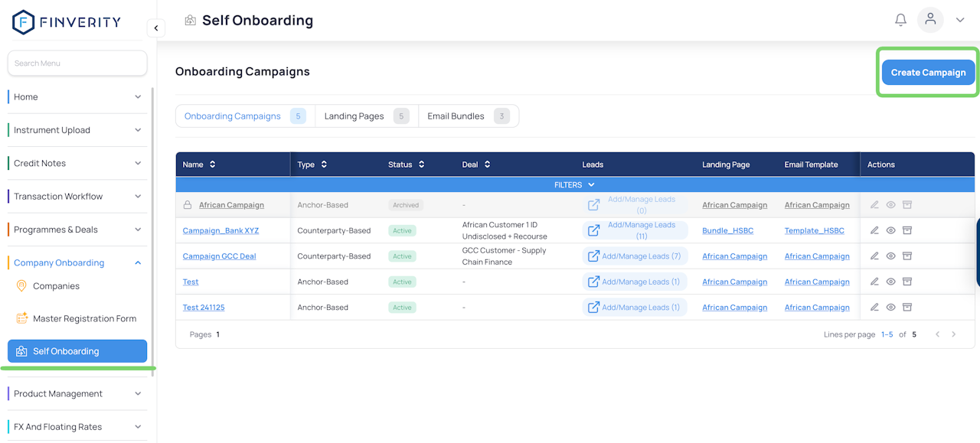Click the notification bell icon
Screen dimensions: 980x443
tap(900, 20)
